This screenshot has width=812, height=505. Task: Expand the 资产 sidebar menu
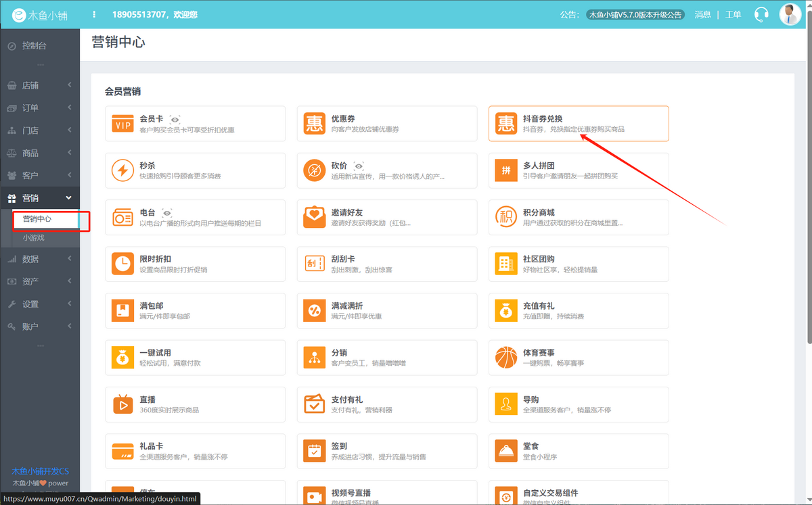pos(40,281)
